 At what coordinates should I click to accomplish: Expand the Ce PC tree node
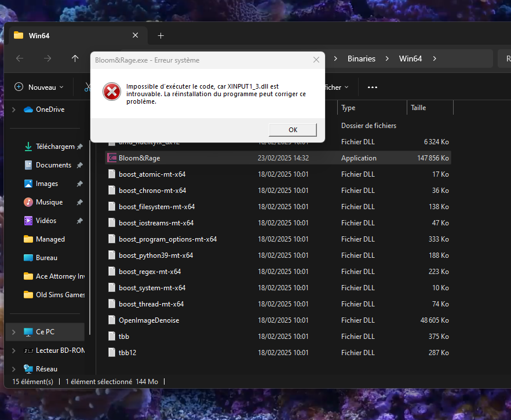point(14,332)
